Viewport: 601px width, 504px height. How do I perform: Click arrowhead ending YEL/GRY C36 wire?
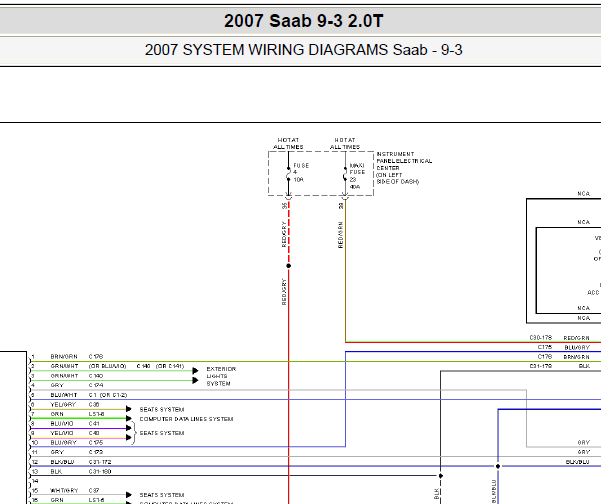(129, 409)
